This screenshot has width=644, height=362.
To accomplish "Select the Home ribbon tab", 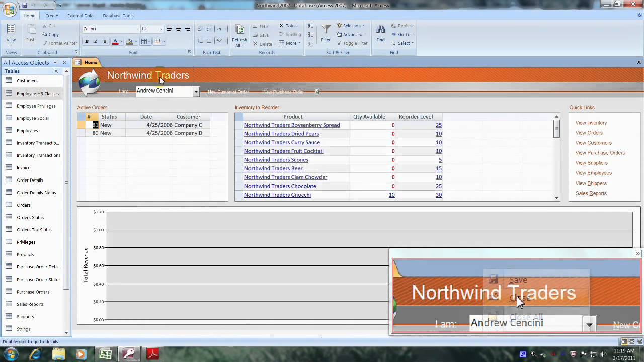I will tap(29, 16).
